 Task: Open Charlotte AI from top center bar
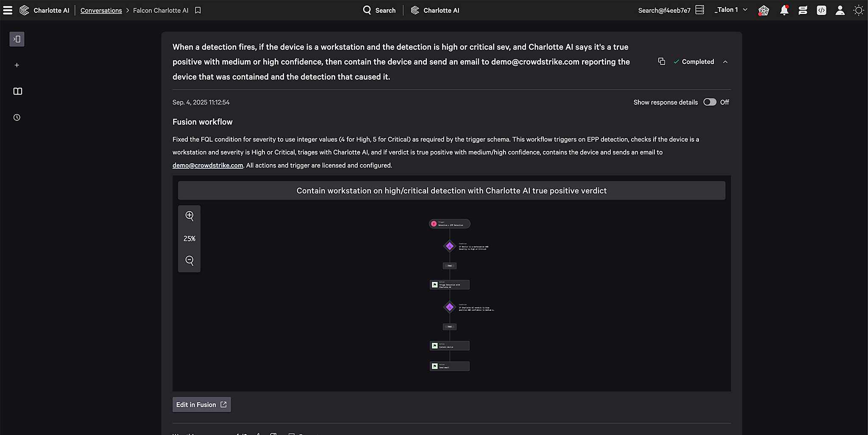[435, 10]
